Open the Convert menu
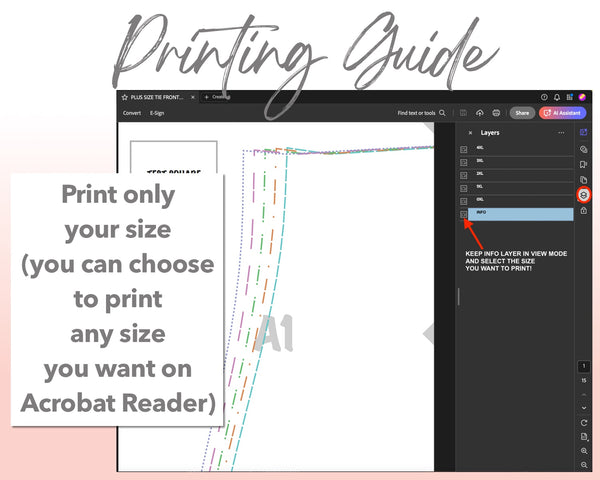This screenshot has height=480, width=600. [132, 113]
